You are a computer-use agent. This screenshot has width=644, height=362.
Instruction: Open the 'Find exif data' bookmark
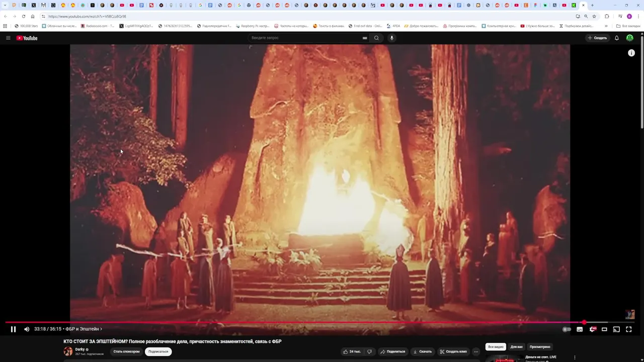point(365,26)
